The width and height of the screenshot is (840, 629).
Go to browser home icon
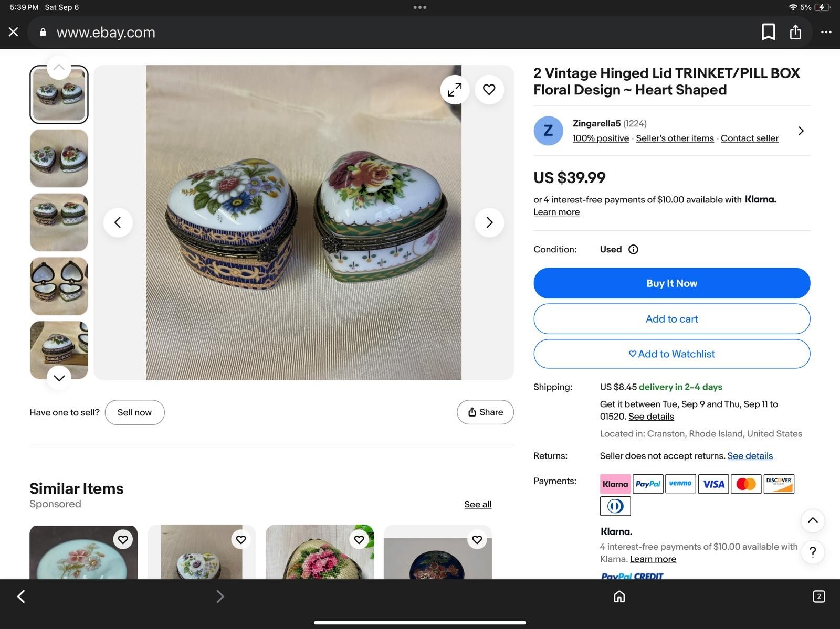tap(619, 596)
